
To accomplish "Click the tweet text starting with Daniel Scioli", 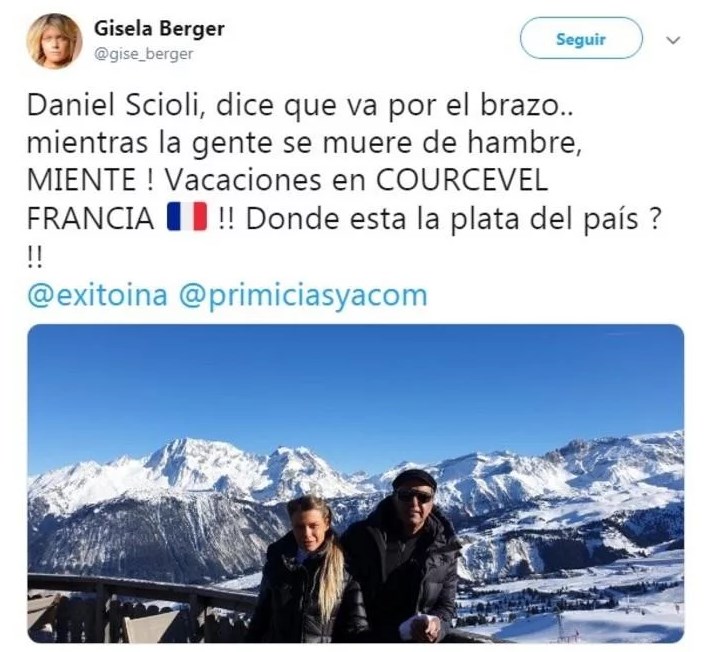I will point(345,180).
